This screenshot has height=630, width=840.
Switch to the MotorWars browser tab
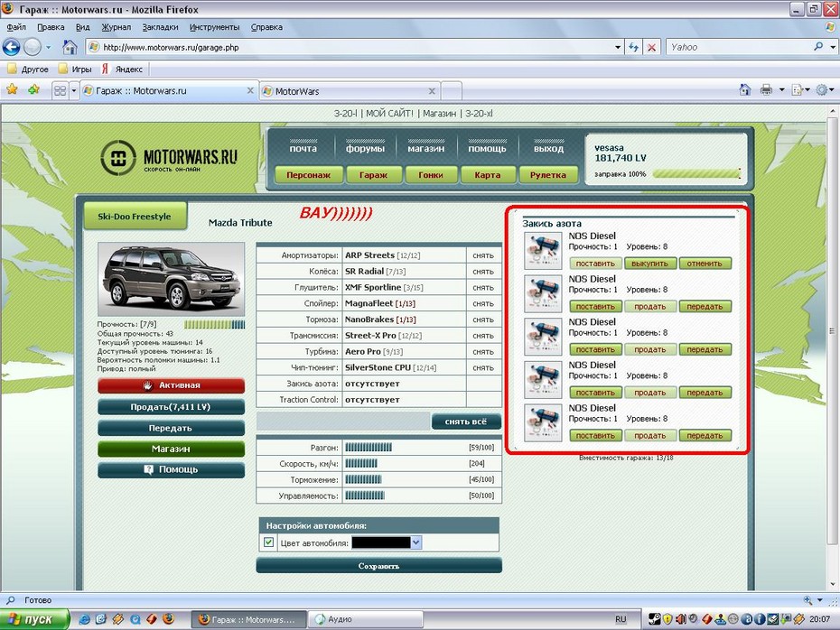pyautogui.click(x=350, y=91)
